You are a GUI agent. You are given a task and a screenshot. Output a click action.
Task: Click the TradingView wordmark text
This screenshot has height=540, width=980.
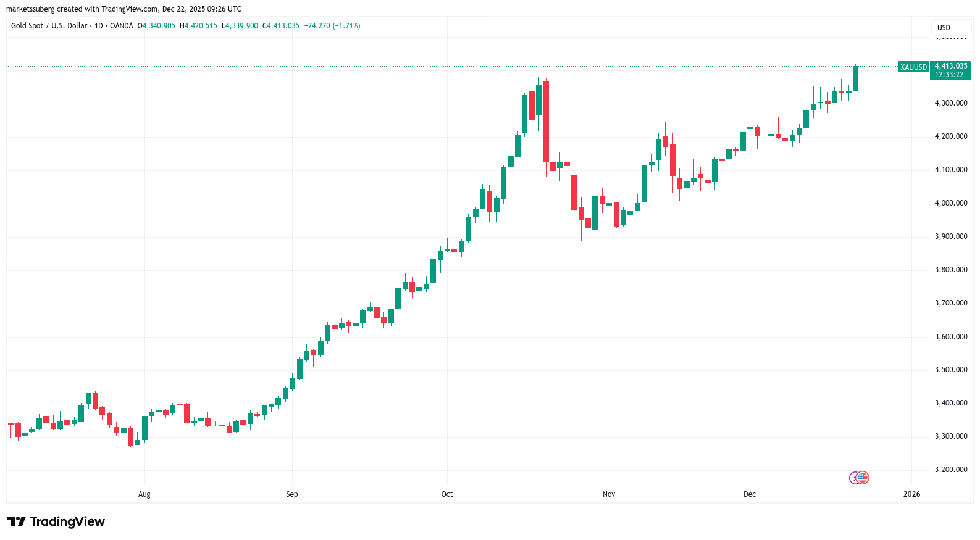tap(67, 521)
